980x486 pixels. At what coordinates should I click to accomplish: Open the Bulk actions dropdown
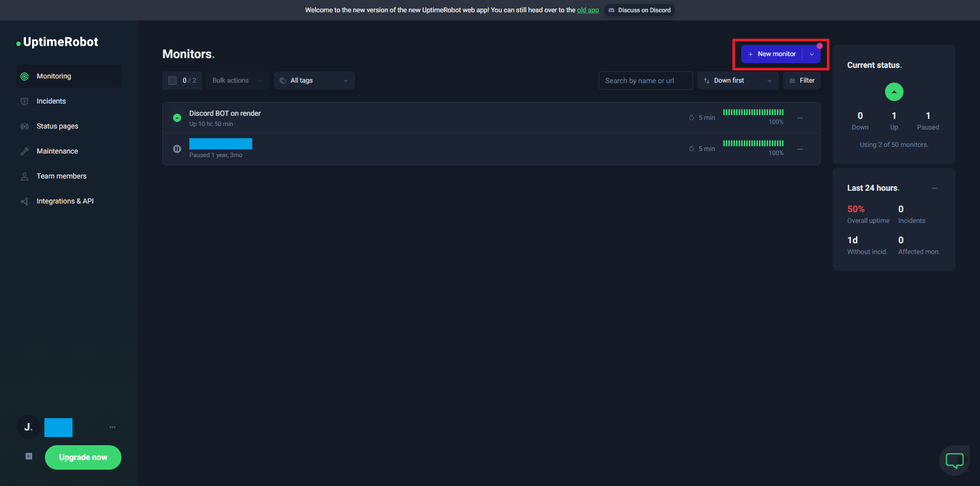coord(237,81)
